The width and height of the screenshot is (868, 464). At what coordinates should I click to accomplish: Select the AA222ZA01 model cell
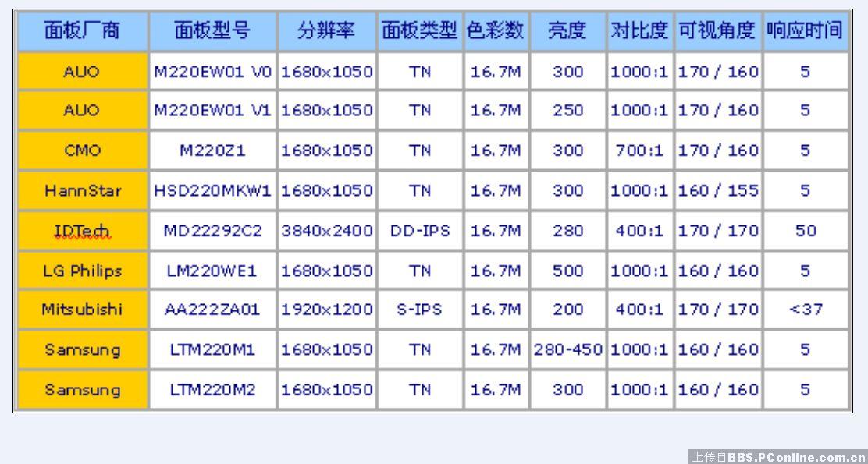click(x=212, y=309)
